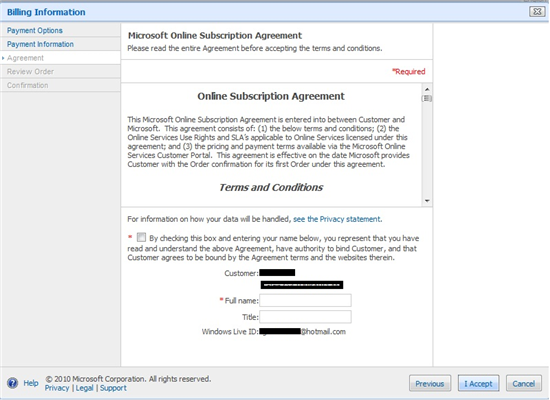The image size is (550, 400).
Task: Open the Help link in footer
Action: [31, 383]
